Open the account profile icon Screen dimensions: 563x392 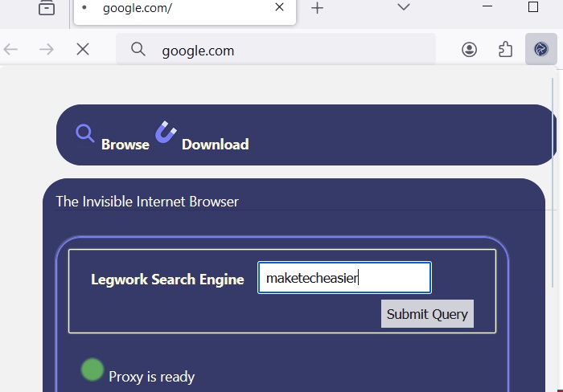coord(469,49)
